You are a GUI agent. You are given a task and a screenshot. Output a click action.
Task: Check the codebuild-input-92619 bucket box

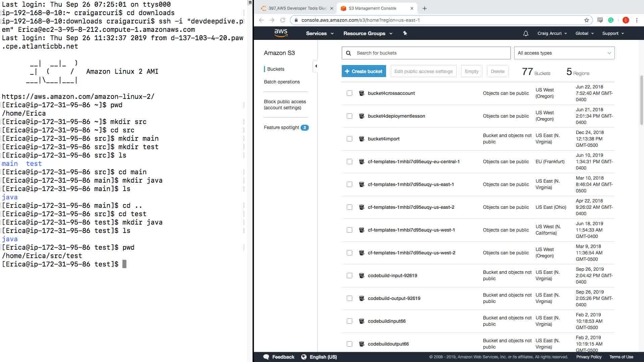pos(350,276)
